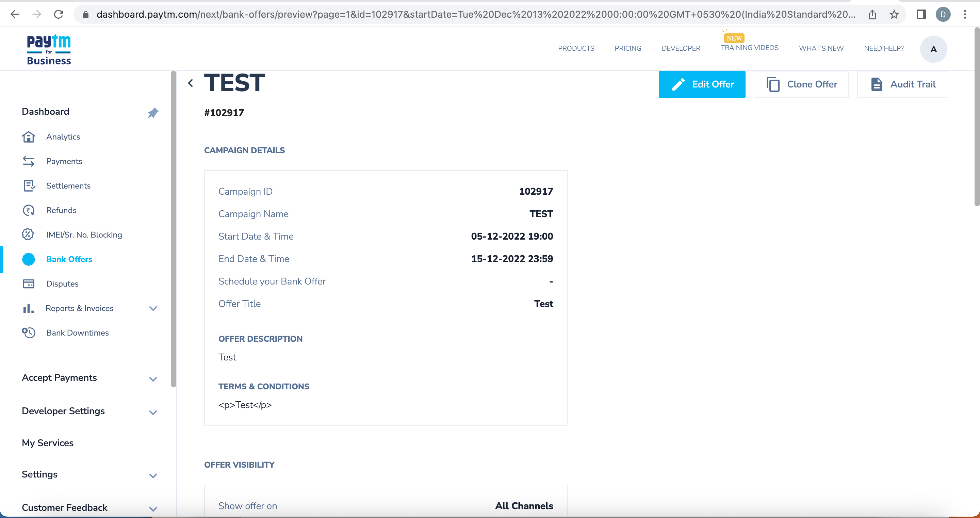The image size is (980, 518).
Task: Click the Analytics house icon
Action: pyautogui.click(x=29, y=136)
